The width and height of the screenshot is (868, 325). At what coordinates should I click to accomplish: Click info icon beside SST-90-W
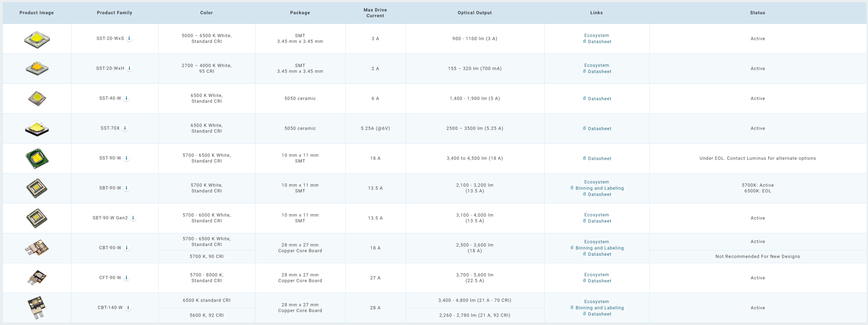point(126,158)
